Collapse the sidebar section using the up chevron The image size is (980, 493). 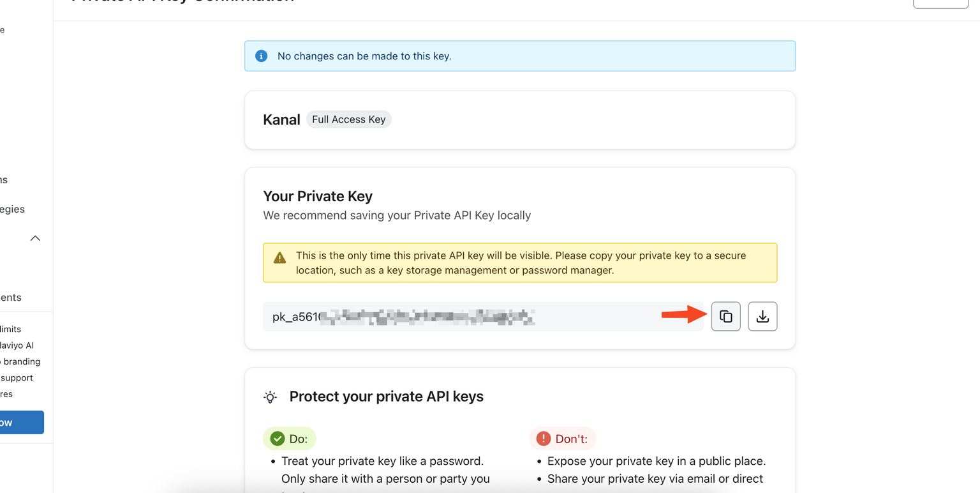(35, 238)
